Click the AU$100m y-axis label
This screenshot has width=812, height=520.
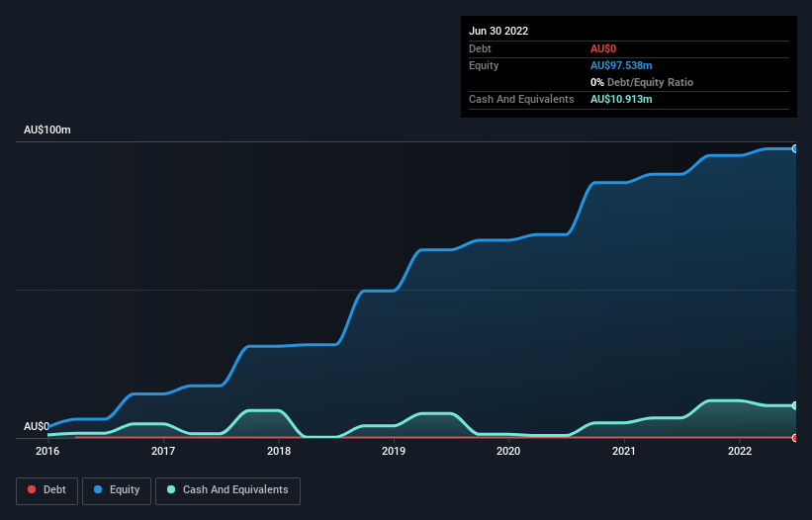[47, 130]
